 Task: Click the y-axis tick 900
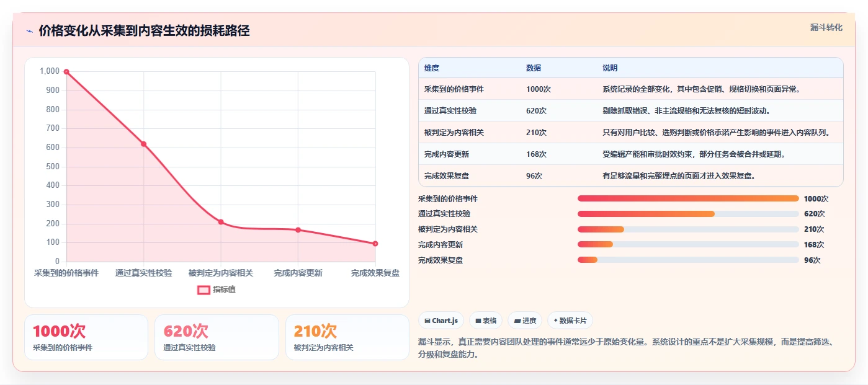tap(52, 91)
